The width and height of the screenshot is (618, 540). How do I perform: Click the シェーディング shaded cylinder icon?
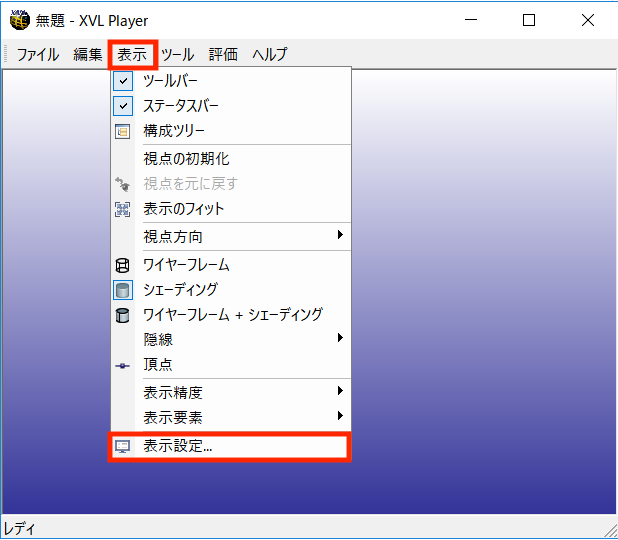(123, 290)
